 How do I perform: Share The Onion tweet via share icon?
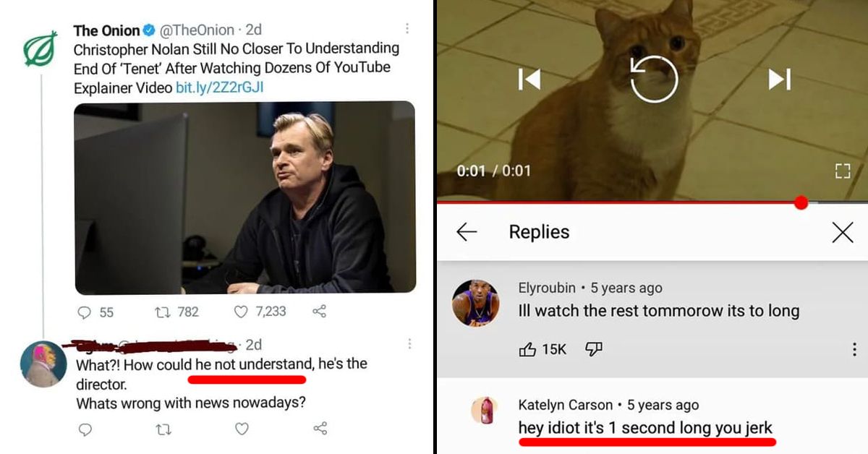(x=319, y=312)
